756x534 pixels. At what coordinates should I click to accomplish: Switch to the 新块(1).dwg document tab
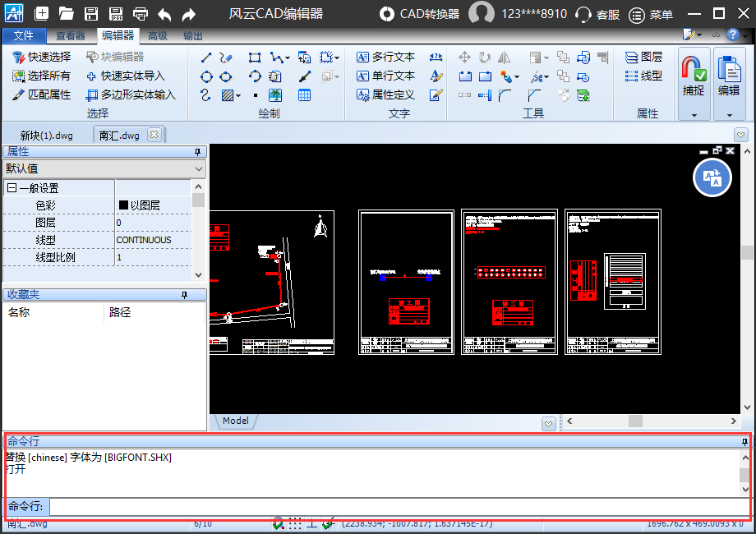click(47, 136)
